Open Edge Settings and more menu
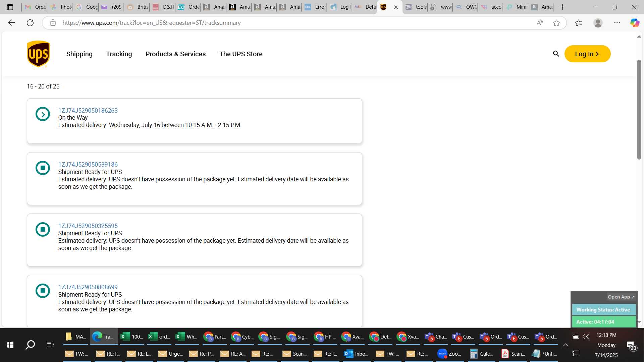 point(617,23)
